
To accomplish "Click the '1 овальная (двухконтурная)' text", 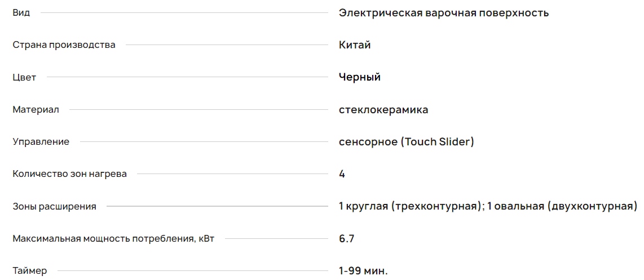I will point(562,207).
